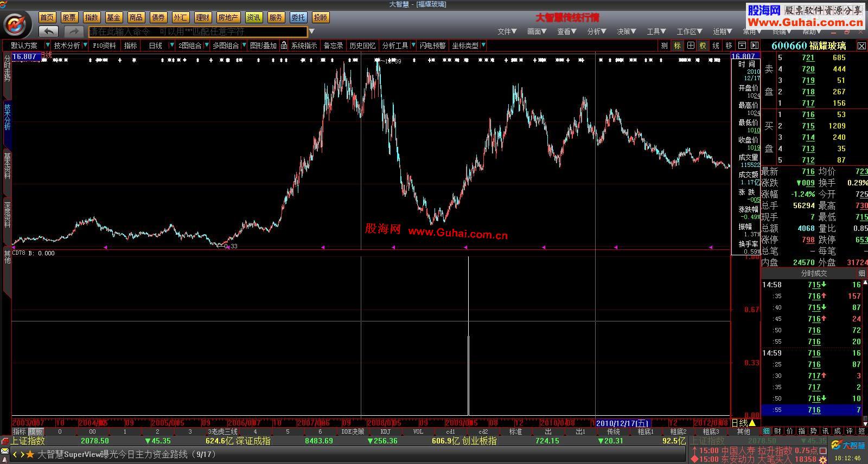
Task: Expand the command input dropdown arrow
Action: pos(311,31)
